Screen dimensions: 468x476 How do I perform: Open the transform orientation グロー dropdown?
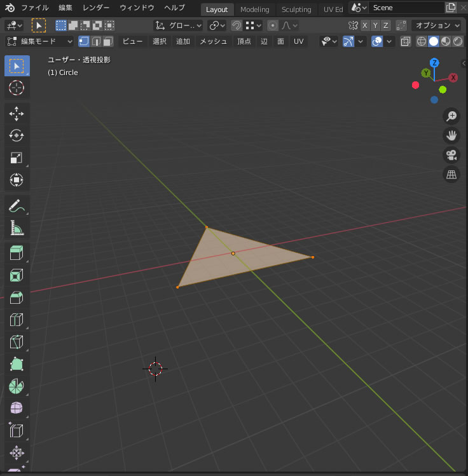pos(179,25)
